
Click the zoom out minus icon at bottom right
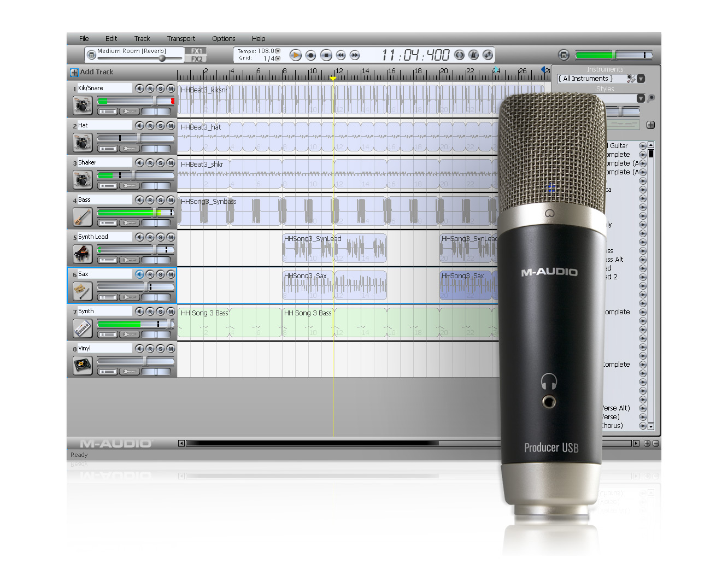pos(655,443)
